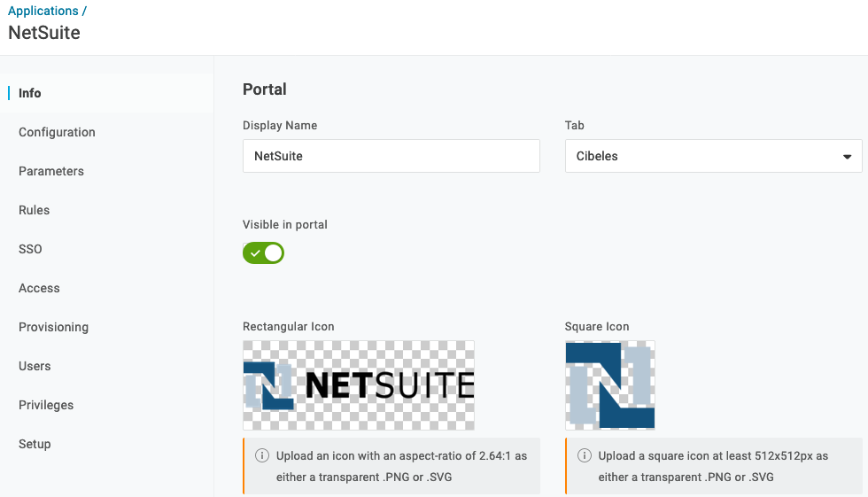868x497 pixels.
Task: Open the Info section in sidebar
Action: click(x=30, y=93)
